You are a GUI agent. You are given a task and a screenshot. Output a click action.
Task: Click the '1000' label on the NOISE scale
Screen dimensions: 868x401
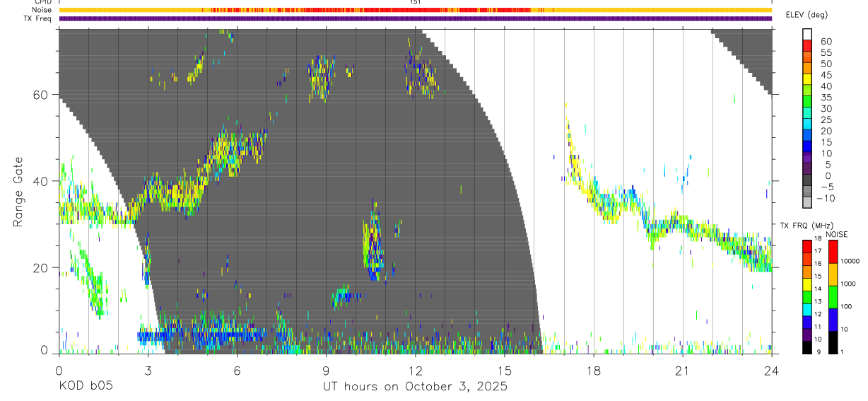(848, 284)
